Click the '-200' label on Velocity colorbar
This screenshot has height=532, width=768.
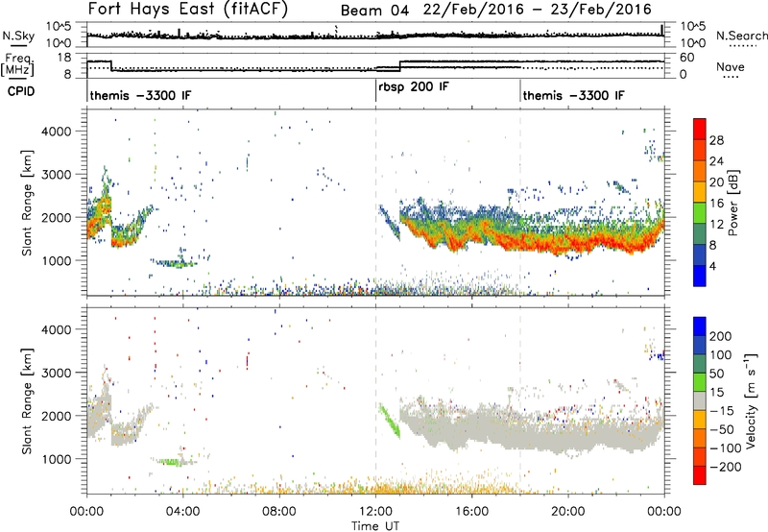726,467
